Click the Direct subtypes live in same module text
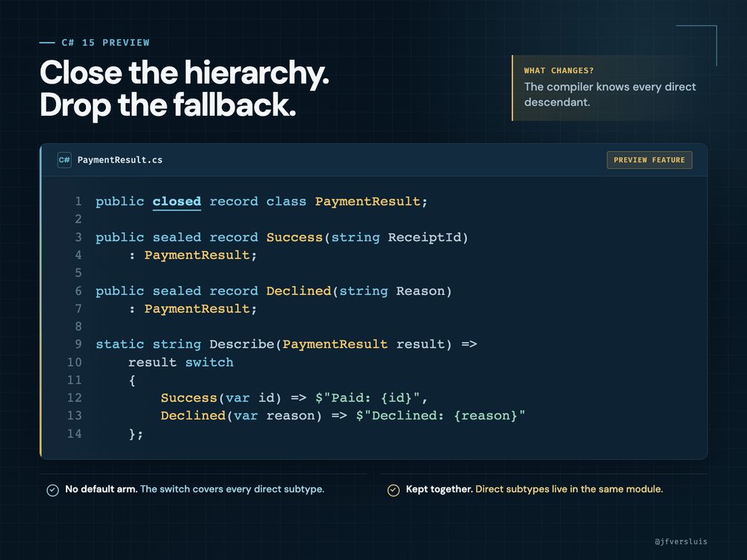This screenshot has height=560, width=747. 568,489
